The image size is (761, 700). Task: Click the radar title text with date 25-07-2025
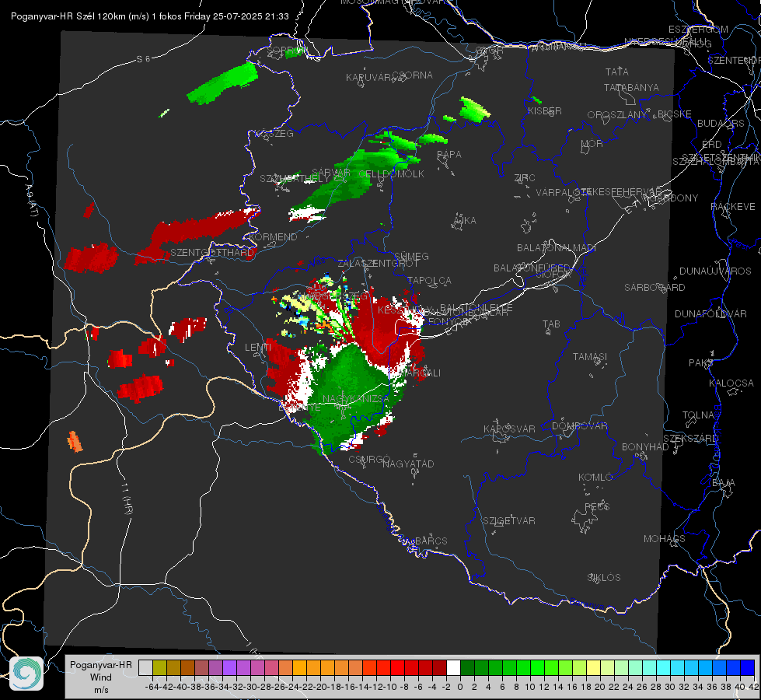point(150,16)
